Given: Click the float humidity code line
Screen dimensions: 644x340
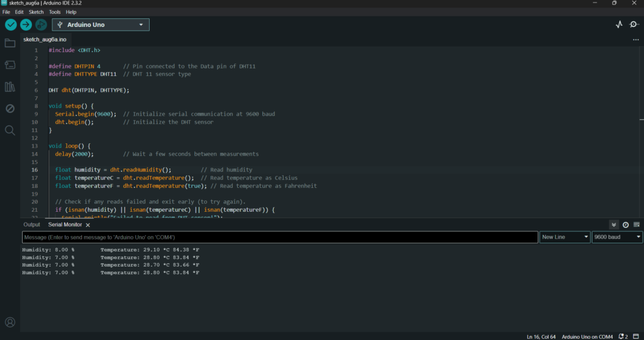Looking at the screenshot, I should tap(113, 170).
